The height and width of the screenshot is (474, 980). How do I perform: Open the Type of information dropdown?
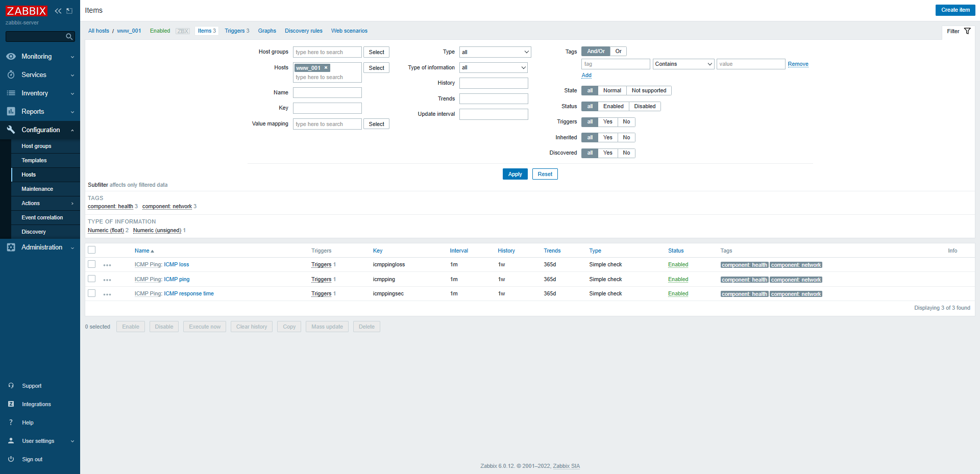point(494,68)
